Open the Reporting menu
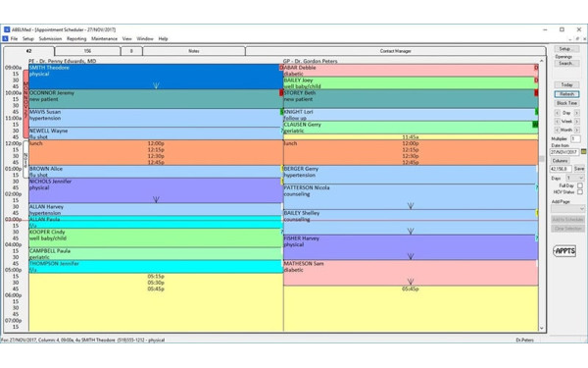 [76, 38]
